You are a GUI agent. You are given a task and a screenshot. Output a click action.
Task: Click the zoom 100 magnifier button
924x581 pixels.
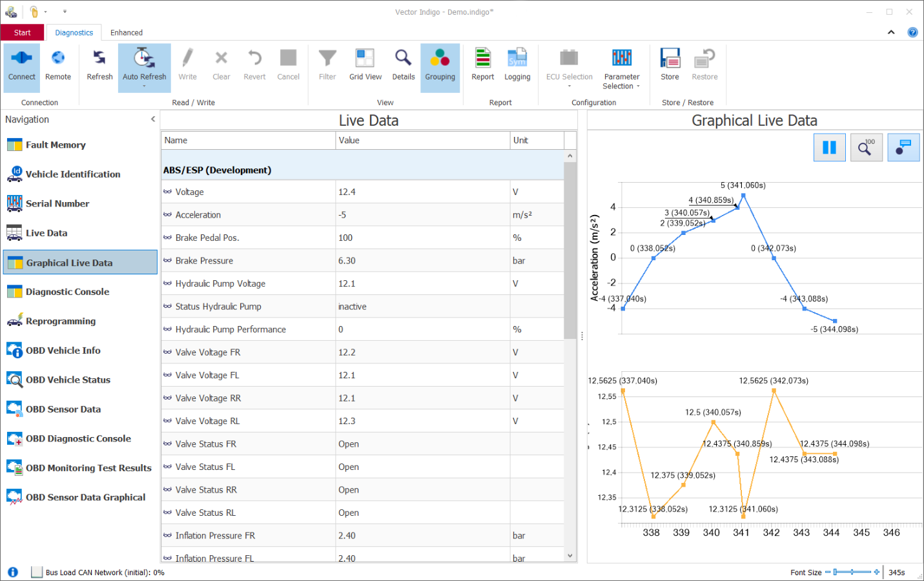867,148
